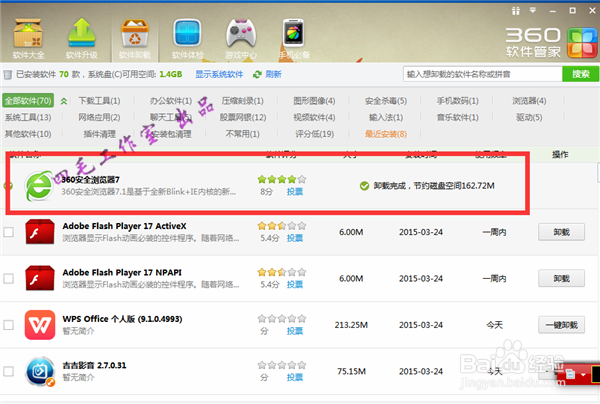600x404 pixels.
Task: Click the refresh arrows icon beside 刷新
Action: click(258, 74)
